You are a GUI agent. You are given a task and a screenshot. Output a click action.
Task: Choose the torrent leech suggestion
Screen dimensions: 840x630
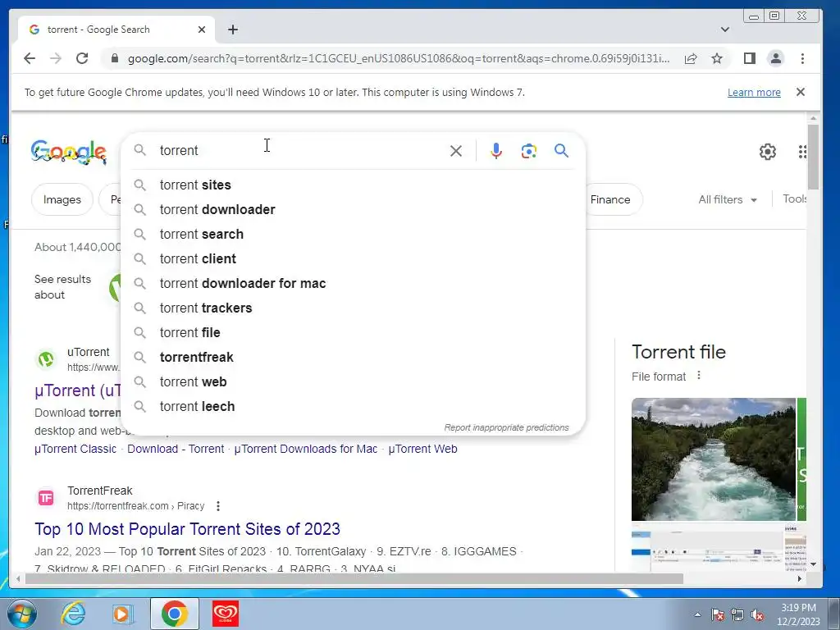pyautogui.click(x=353, y=407)
